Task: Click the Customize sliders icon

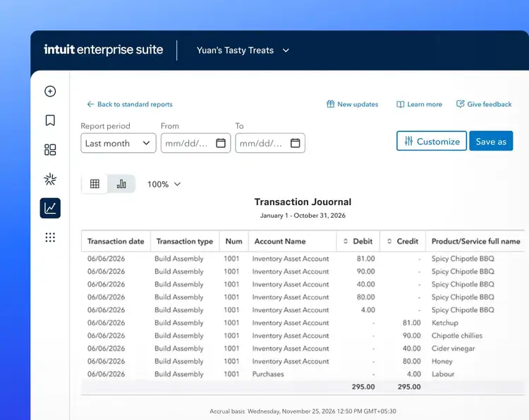Action: 408,141
